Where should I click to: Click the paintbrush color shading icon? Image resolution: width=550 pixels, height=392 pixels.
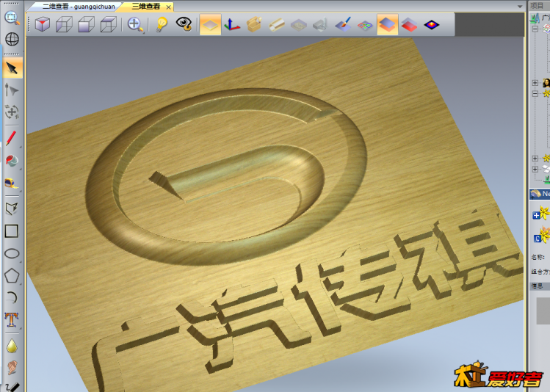(x=343, y=24)
